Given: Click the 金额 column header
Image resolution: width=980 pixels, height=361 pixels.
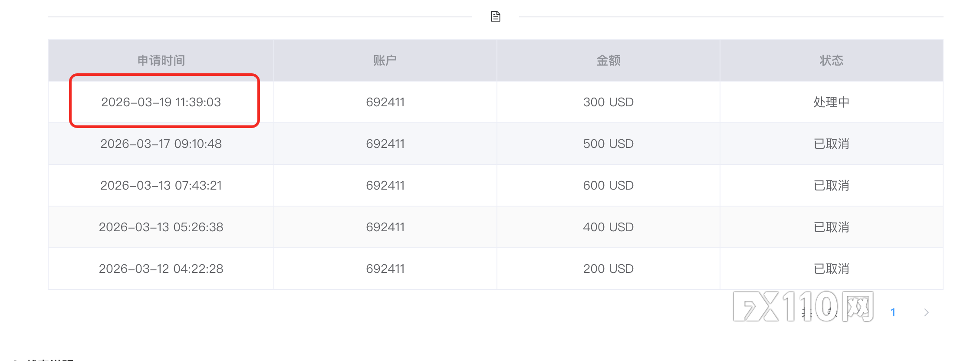Looking at the screenshot, I should coord(608,60).
